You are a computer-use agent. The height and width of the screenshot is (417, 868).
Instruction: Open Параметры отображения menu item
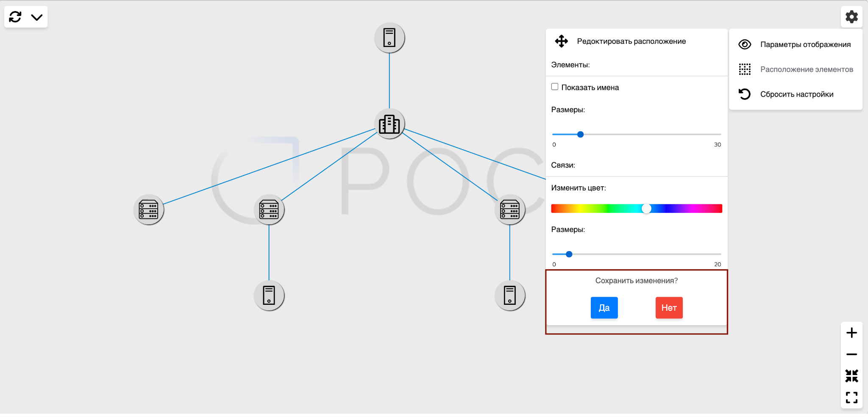pos(805,44)
